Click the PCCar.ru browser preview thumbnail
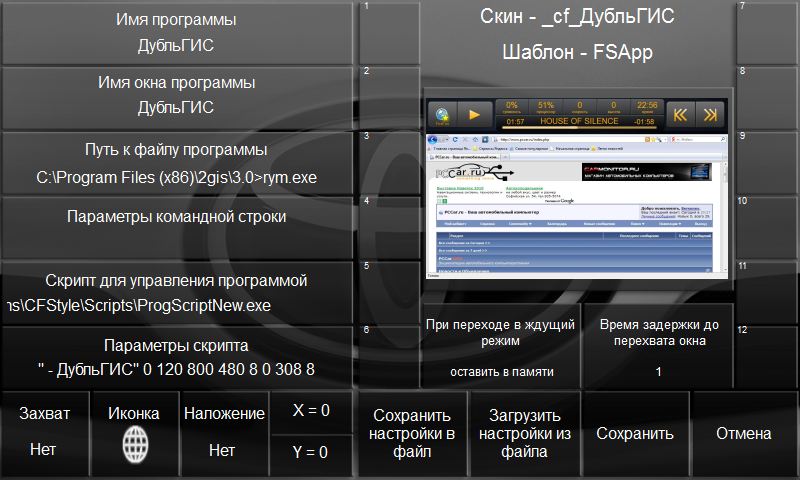 [577, 204]
